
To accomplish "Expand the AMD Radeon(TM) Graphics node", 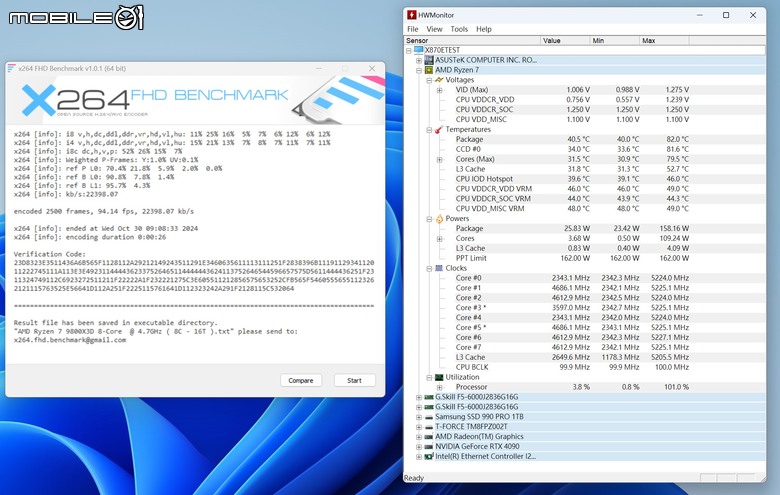I will click(419, 437).
